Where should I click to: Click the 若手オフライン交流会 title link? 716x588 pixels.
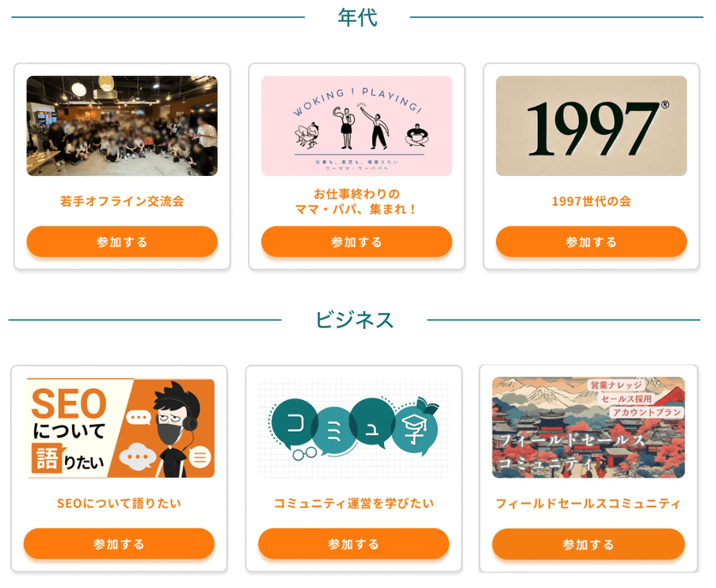point(122,201)
